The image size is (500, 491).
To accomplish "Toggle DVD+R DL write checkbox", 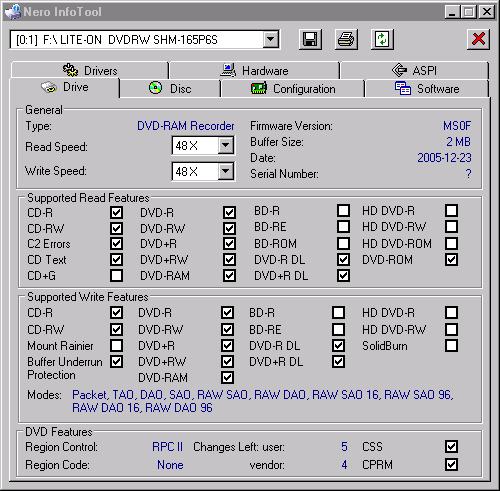I will tap(338, 361).
